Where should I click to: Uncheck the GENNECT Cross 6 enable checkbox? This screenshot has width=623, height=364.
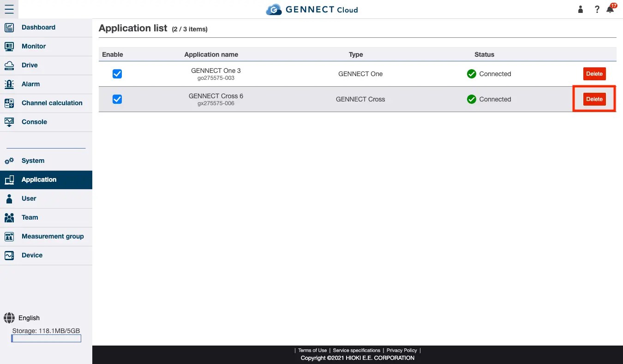pyautogui.click(x=117, y=99)
